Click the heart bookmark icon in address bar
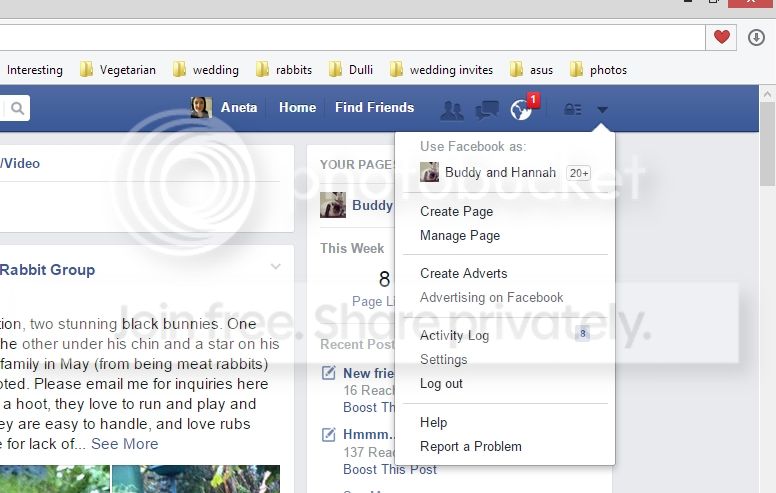Viewport: 776px width, 493px height. pyautogui.click(x=721, y=38)
